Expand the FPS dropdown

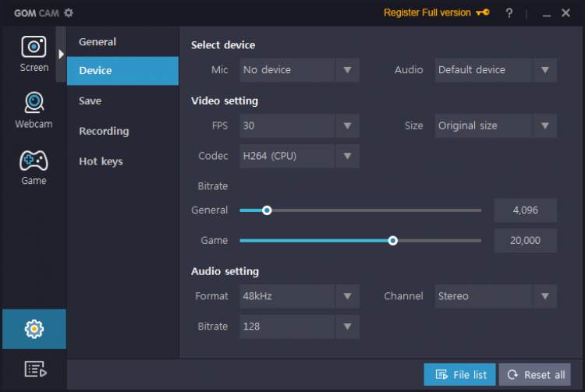point(347,125)
